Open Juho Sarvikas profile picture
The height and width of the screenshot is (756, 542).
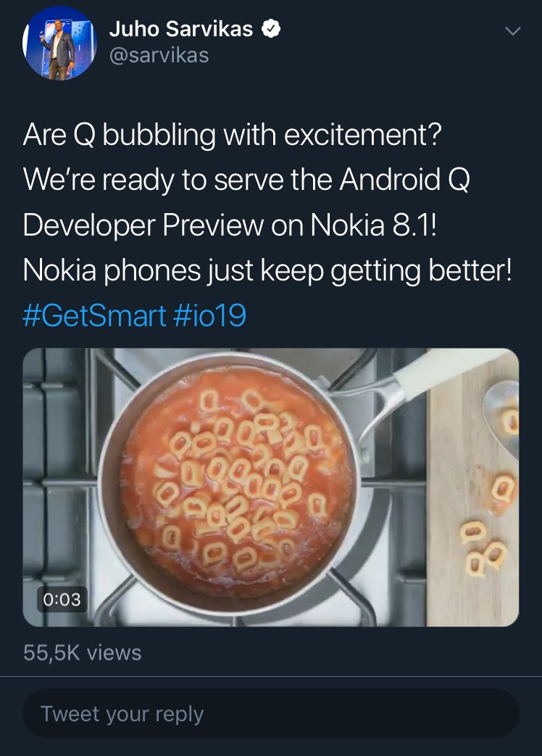[59, 43]
